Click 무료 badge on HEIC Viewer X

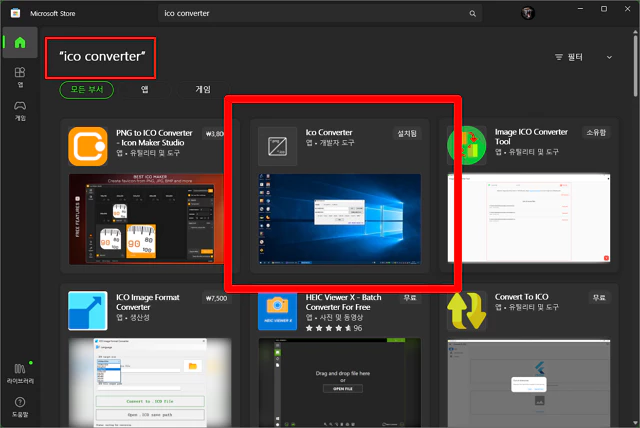coord(410,298)
